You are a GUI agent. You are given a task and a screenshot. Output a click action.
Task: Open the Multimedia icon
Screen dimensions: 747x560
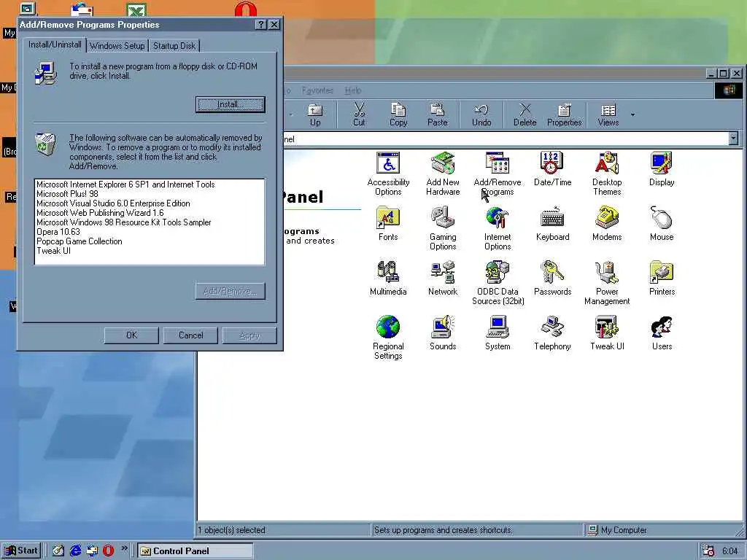[x=388, y=279]
